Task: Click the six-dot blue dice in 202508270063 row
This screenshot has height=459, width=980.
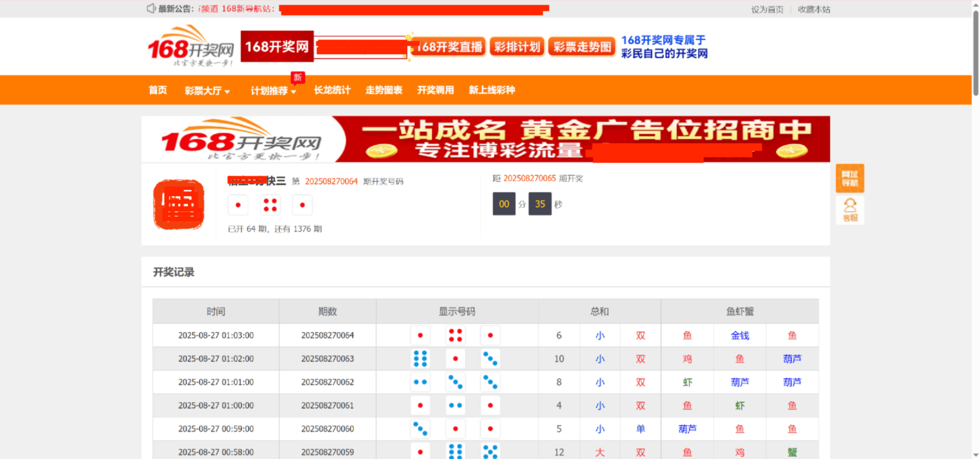Action: click(x=420, y=359)
